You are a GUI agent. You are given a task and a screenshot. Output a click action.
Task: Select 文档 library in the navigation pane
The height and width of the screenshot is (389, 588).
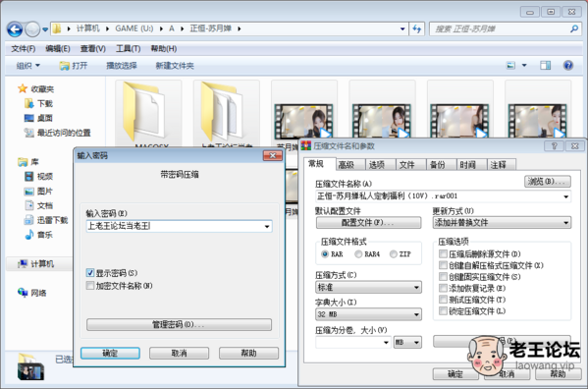[38, 205]
